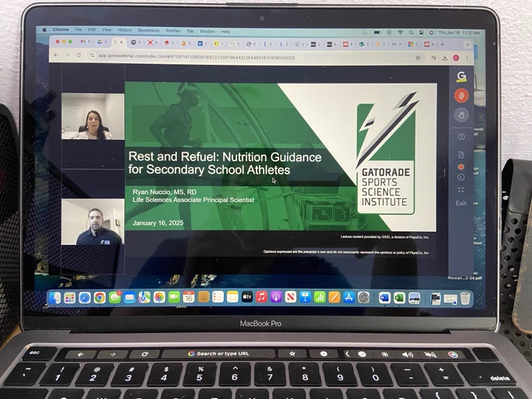Open the Apple menu
The image size is (532, 399).
tap(44, 30)
